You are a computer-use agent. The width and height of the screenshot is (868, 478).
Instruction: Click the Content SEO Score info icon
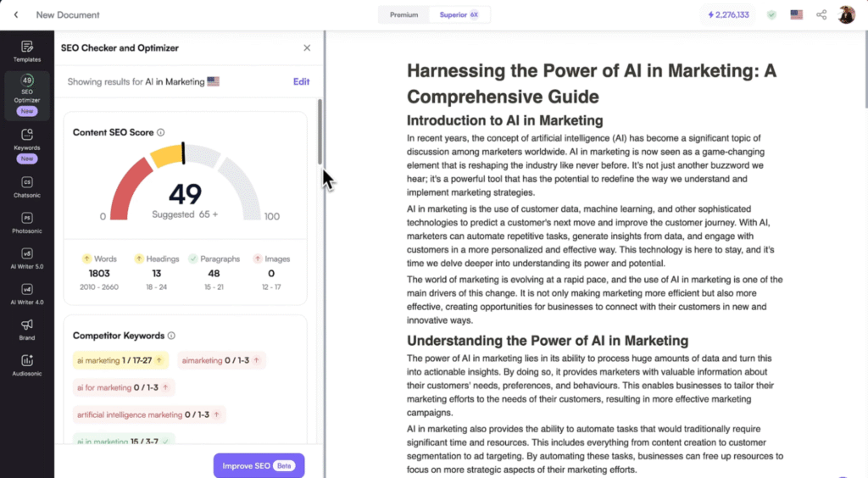[x=160, y=132]
